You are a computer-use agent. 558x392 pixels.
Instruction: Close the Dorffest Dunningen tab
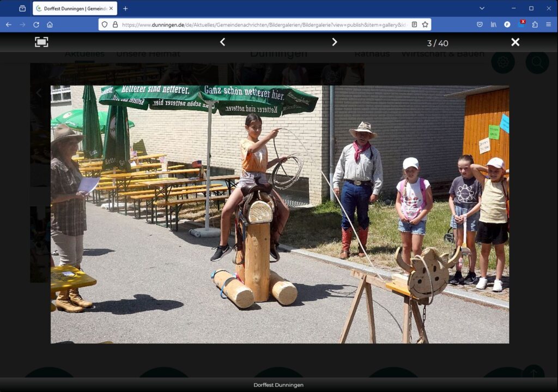point(111,8)
